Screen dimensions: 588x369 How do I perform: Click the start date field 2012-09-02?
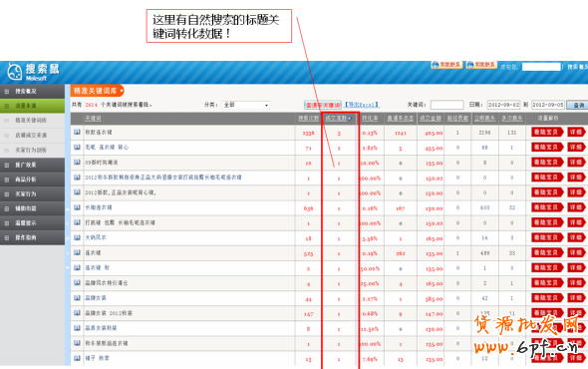[503, 105]
